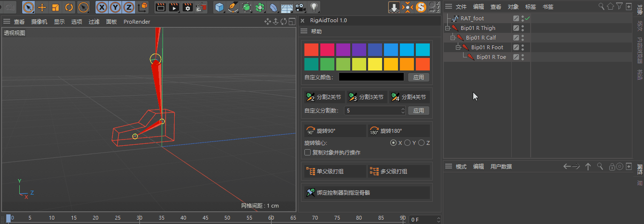Screen dimensions: 644x224
Task: Click the filter funnel in Object Manager
Action: pyautogui.click(x=619, y=6)
